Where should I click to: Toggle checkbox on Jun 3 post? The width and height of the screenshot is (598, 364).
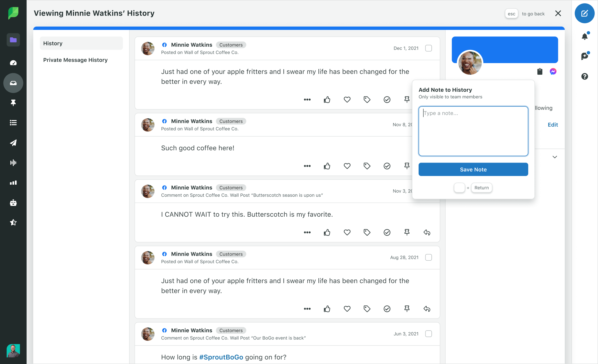pyautogui.click(x=428, y=334)
